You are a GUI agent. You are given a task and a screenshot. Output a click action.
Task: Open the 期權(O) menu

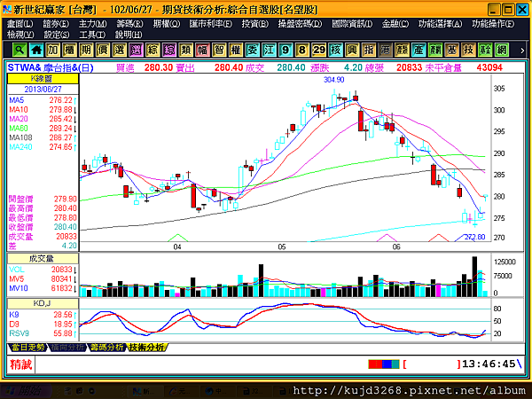click(167, 24)
